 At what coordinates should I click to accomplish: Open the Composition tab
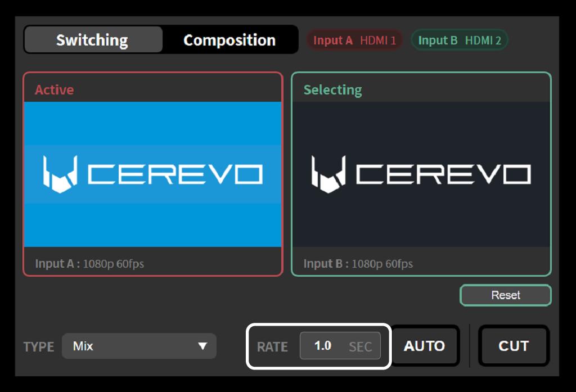coord(229,40)
